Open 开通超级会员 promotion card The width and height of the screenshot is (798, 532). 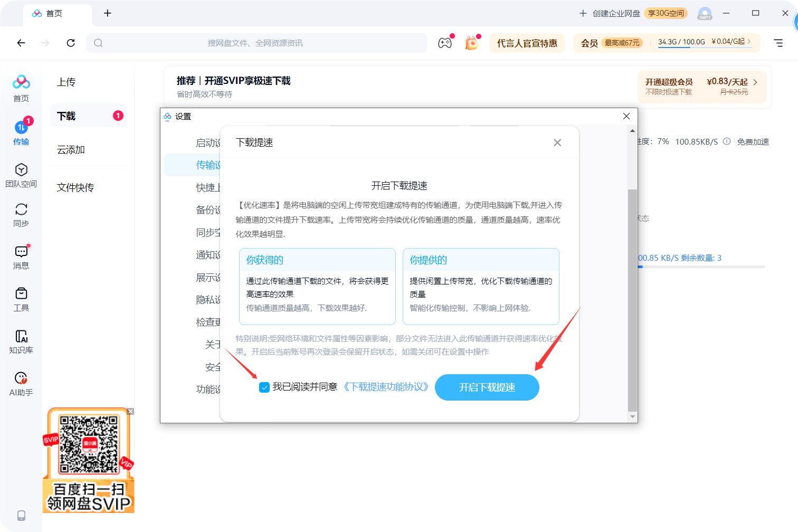(702, 87)
